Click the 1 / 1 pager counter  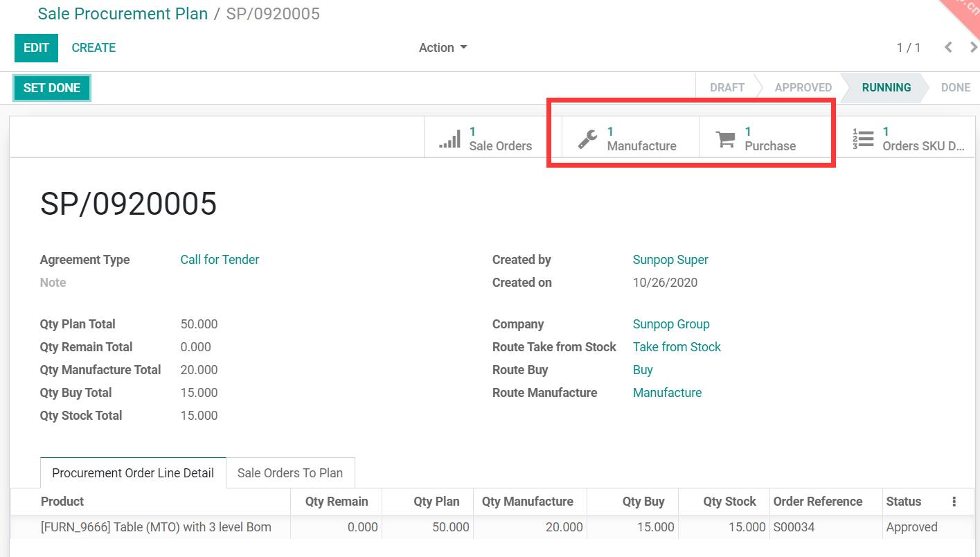(x=909, y=48)
